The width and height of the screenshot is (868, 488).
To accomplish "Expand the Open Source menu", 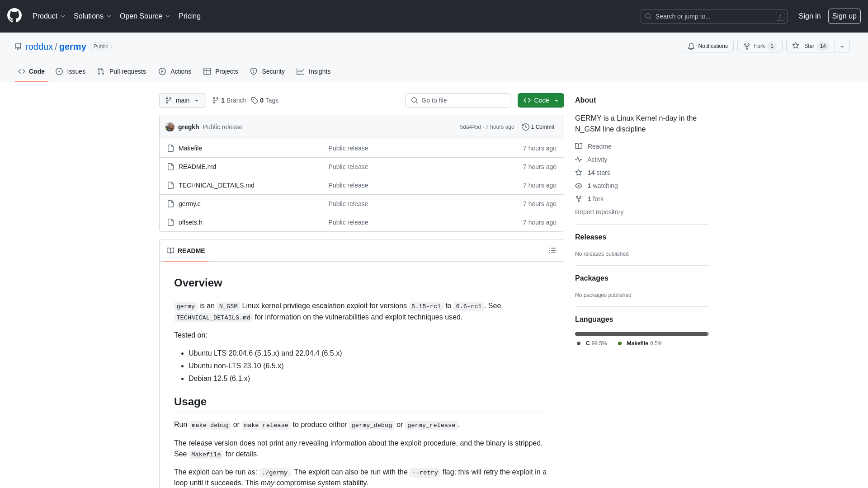I will click(x=145, y=16).
